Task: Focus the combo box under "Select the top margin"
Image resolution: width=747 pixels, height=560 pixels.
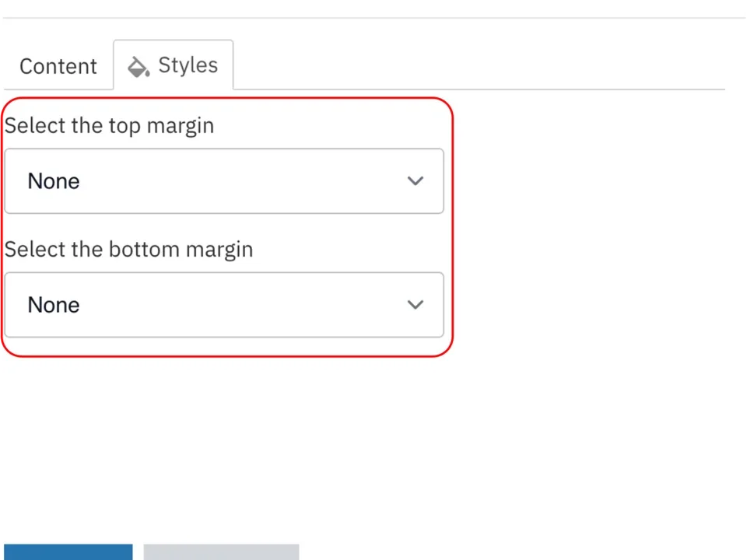Action: [224, 181]
